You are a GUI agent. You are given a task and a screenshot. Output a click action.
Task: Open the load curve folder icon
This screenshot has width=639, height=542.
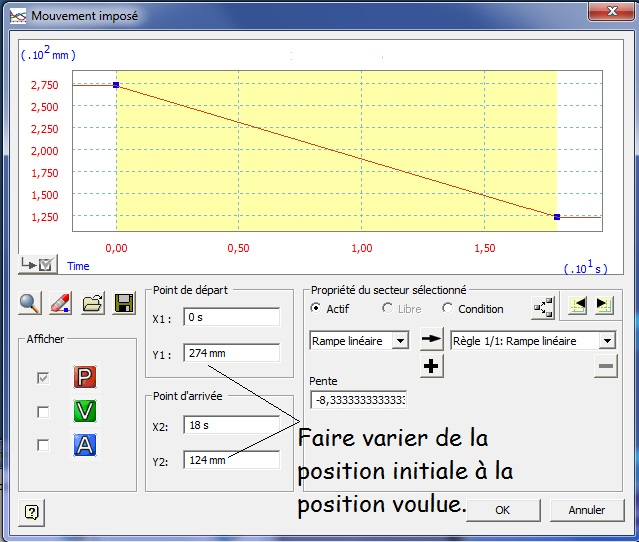pos(93,303)
